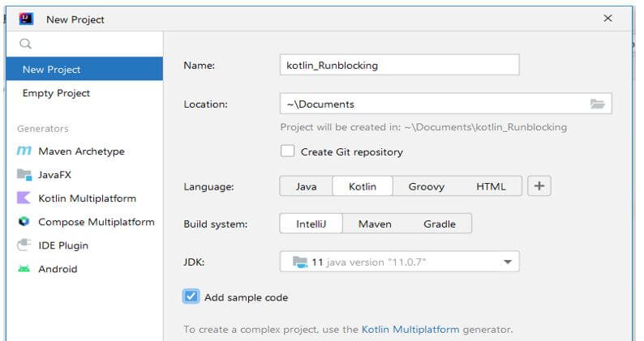Set build system to IntelliJ
644x341 pixels.
(x=311, y=224)
